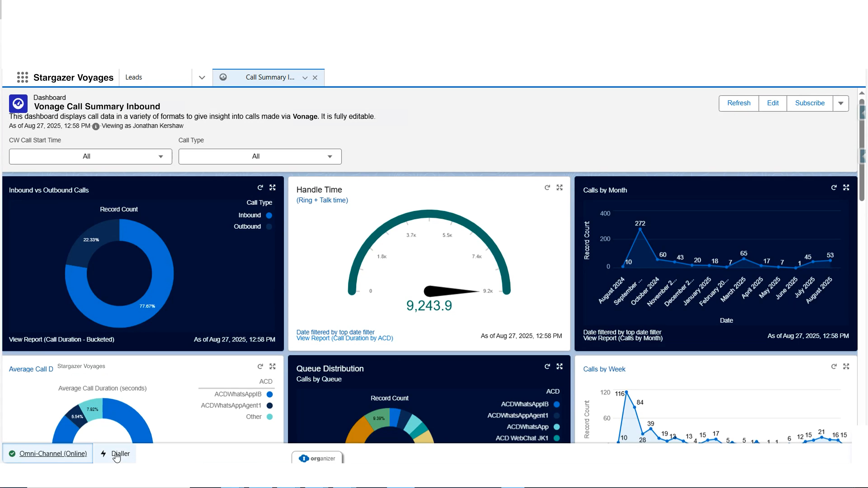Open the Subscribe button dropdown arrow
Screen dimensions: 868x488
pos(840,103)
